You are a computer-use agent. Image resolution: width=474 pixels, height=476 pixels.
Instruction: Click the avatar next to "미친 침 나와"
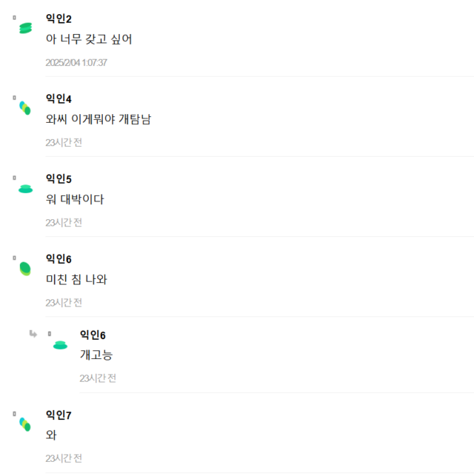[25, 269]
